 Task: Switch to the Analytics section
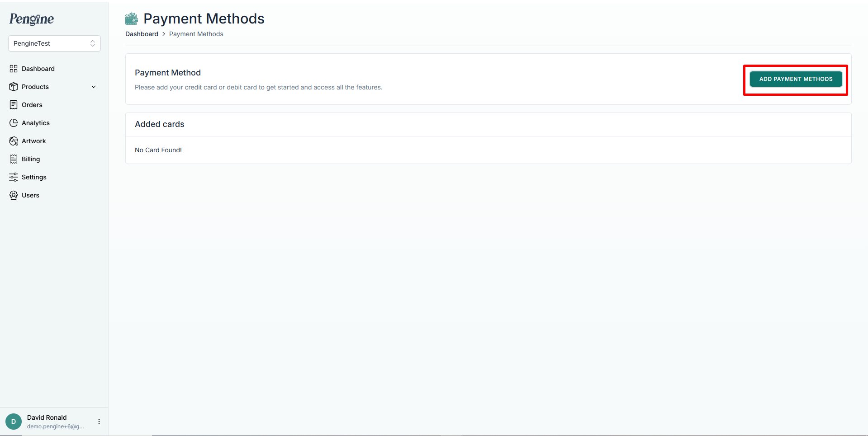36,122
